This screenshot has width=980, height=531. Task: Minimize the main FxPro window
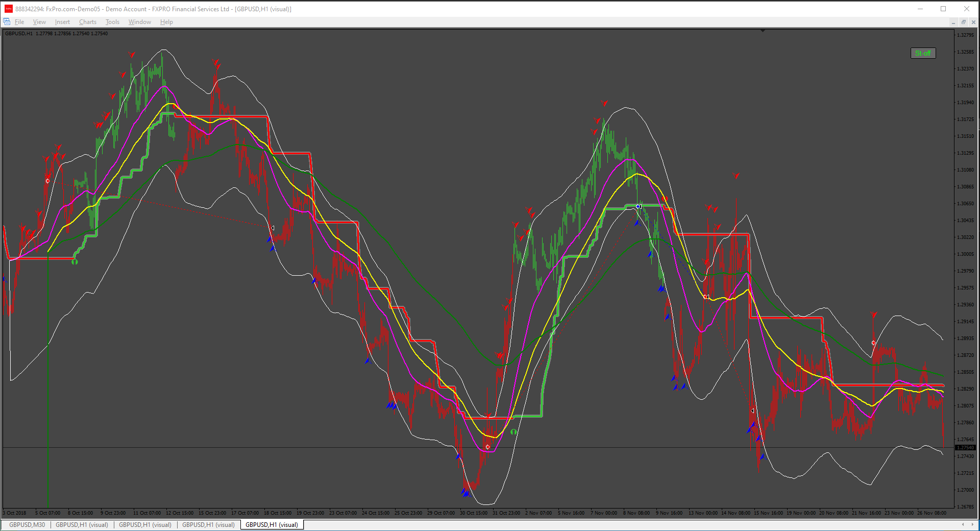[920, 9]
